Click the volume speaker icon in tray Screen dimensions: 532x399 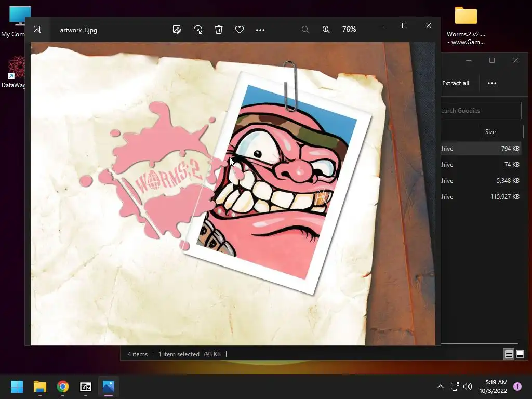[x=468, y=387]
